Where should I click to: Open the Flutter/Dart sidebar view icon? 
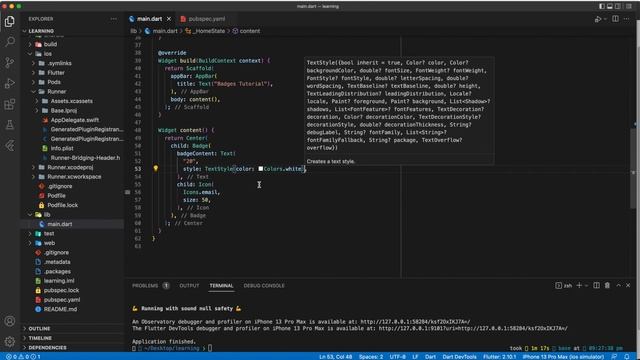(x=10, y=145)
